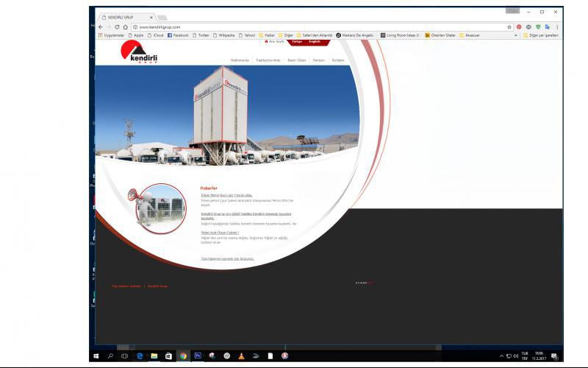
Task: Open the Action Center notifications icon
Action: pos(554,356)
